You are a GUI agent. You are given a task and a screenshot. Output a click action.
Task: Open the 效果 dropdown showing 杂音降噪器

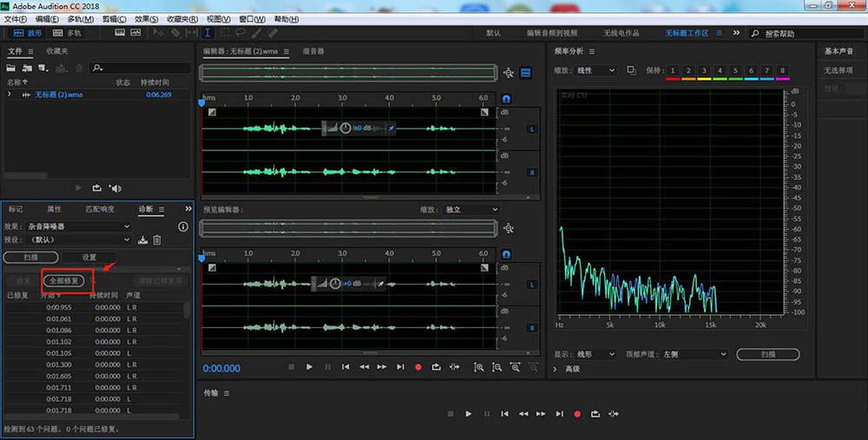[x=78, y=227]
